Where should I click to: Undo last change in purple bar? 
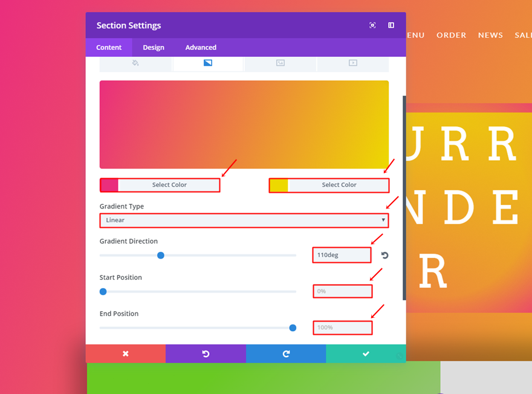tap(206, 354)
